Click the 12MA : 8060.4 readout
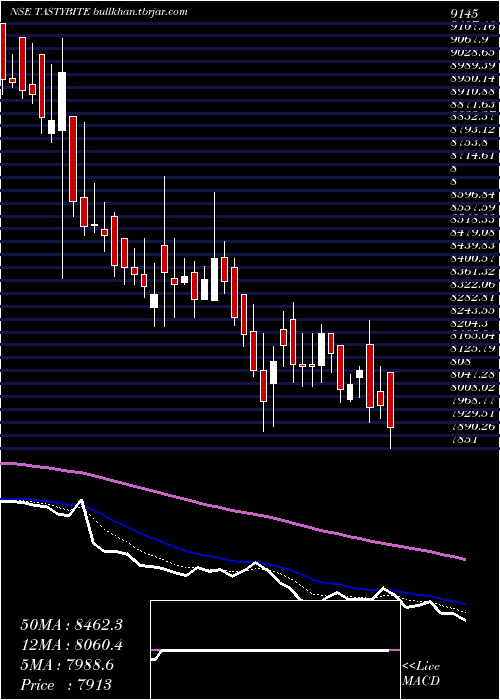Image resolution: width=500 pixels, height=700 pixels. click(x=71, y=645)
